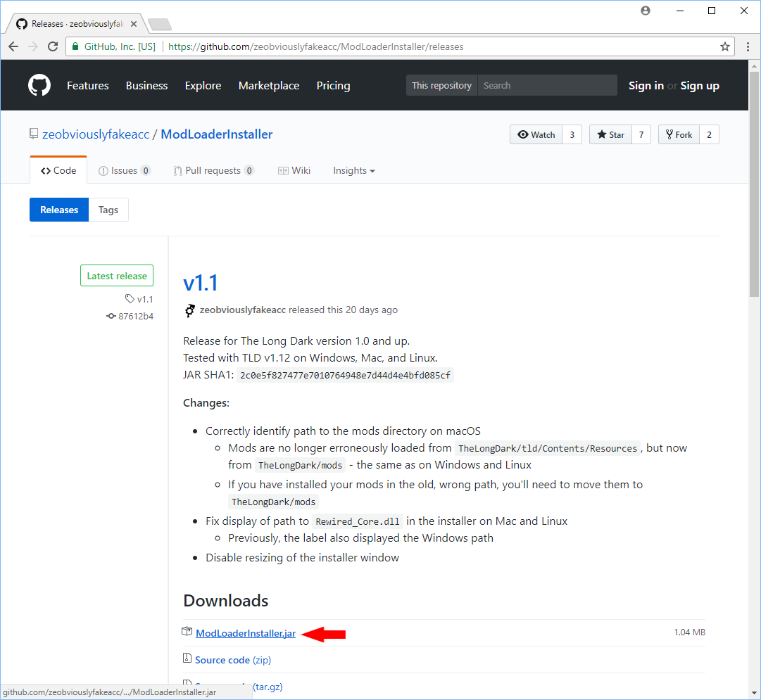Click author name zeobviouslyfakeacc in release
Screen dimensions: 761x700
click(x=243, y=310)
